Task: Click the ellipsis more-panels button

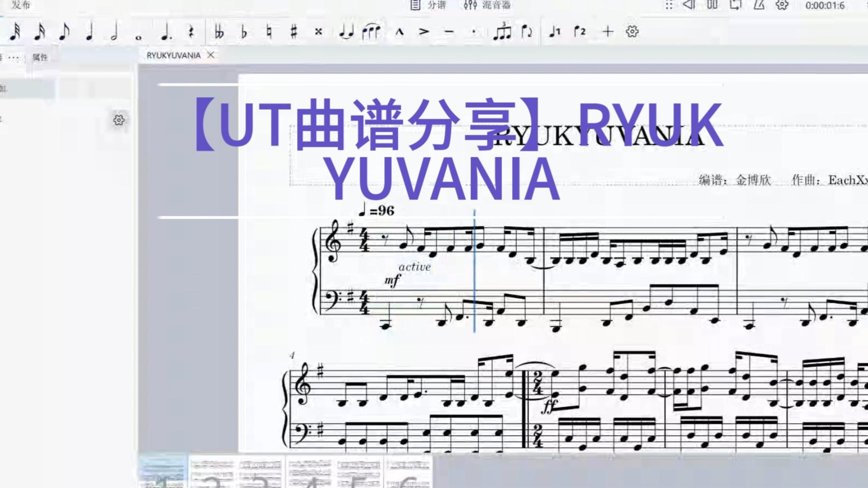Action: 14,57
